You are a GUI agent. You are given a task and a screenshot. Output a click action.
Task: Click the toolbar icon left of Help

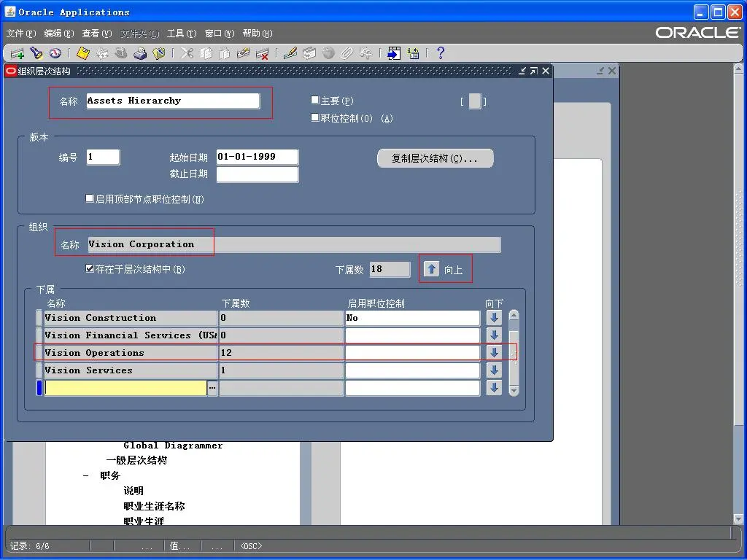click(x=413, y=53)
